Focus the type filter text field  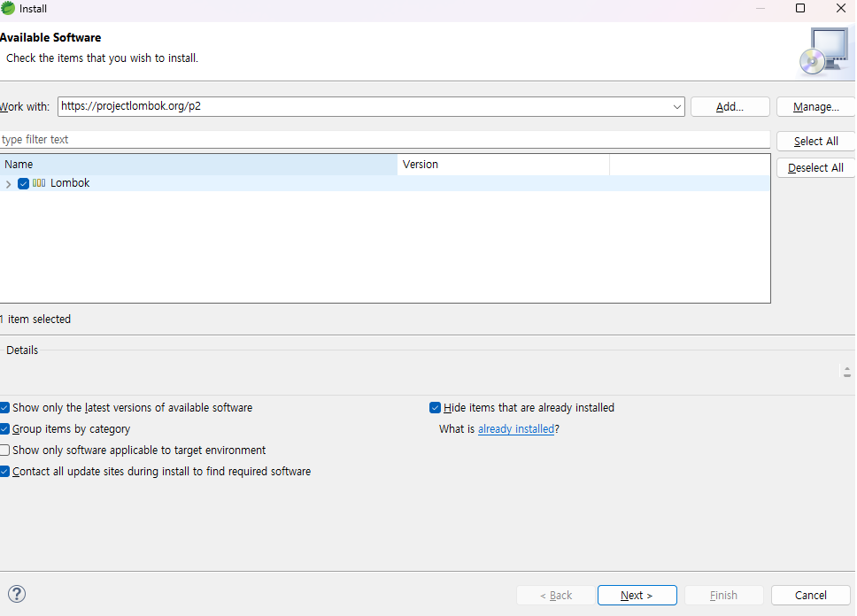[385, 139]
